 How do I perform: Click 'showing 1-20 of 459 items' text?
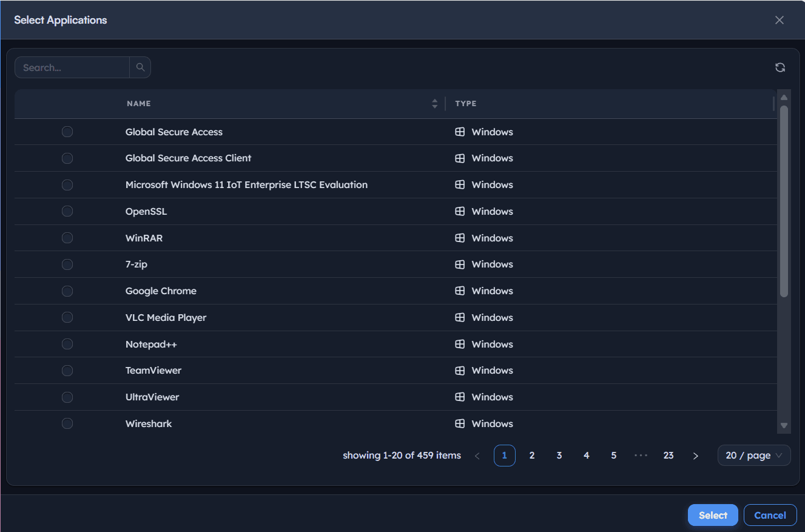click(x=402, y=456)
